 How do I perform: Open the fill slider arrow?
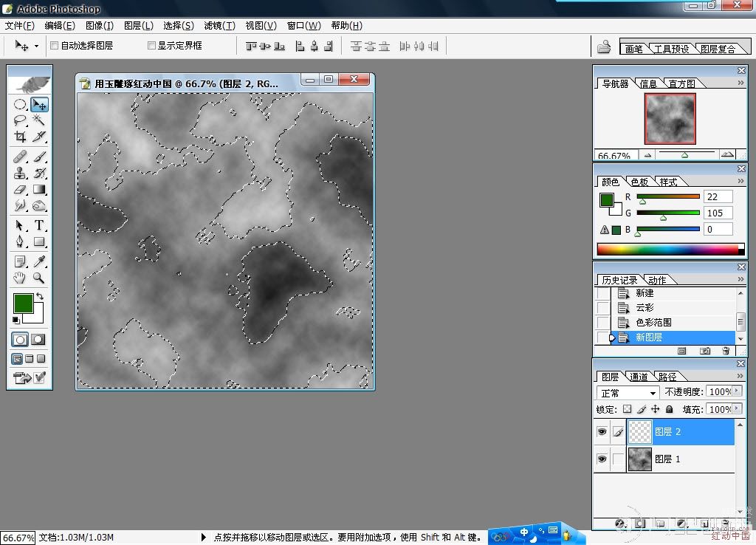point(737,408)
